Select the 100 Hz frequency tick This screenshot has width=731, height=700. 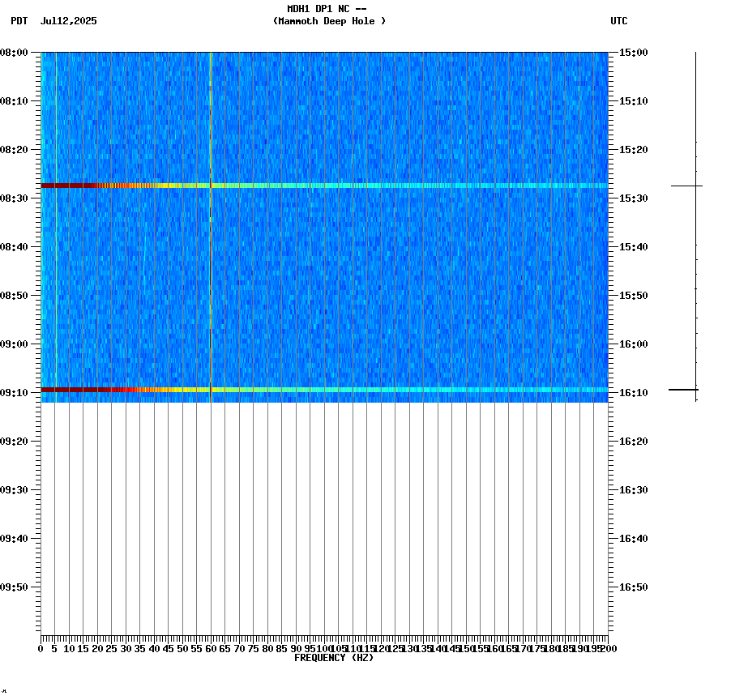(x=324, y=642)
